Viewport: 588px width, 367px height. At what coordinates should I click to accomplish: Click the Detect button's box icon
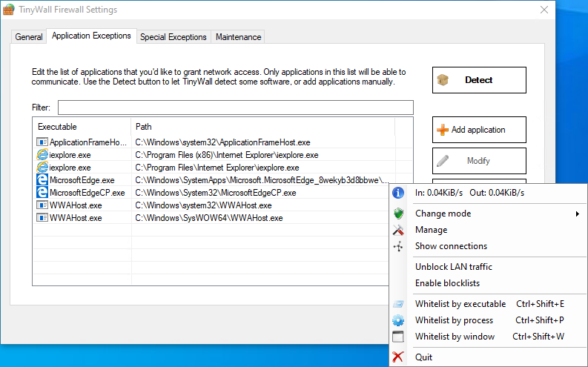coord(443,80)
